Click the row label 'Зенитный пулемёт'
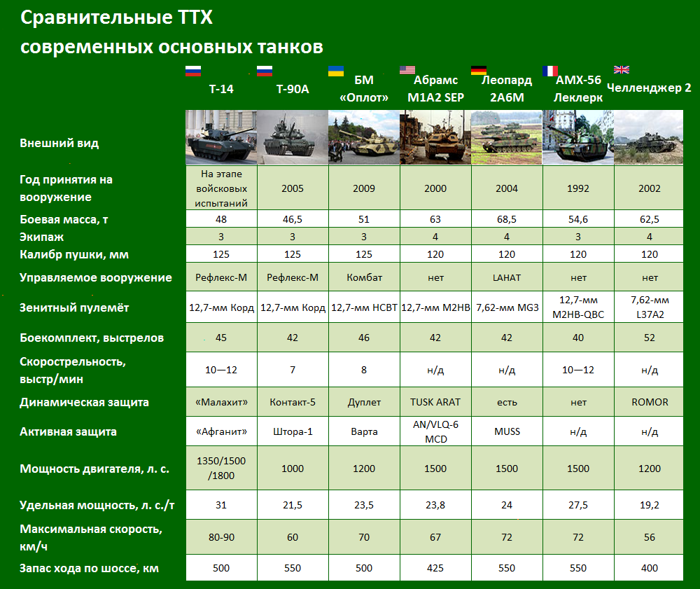 click(74, 307)
